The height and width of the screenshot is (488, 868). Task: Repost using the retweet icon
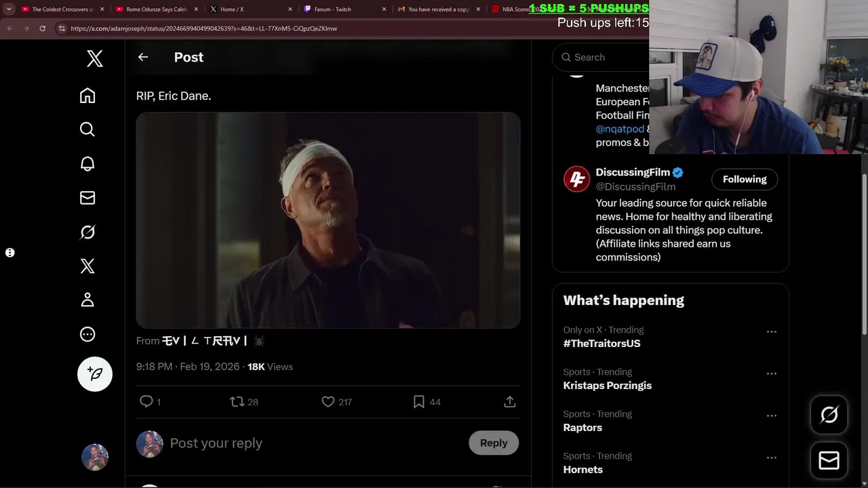point(237,402)
